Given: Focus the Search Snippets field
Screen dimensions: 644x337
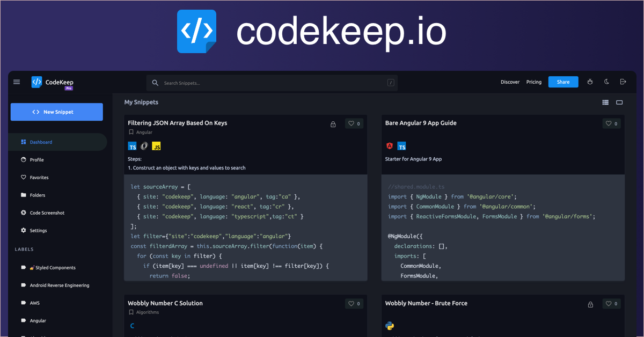Looking at the screenshot, I should (x=272, y=83).
